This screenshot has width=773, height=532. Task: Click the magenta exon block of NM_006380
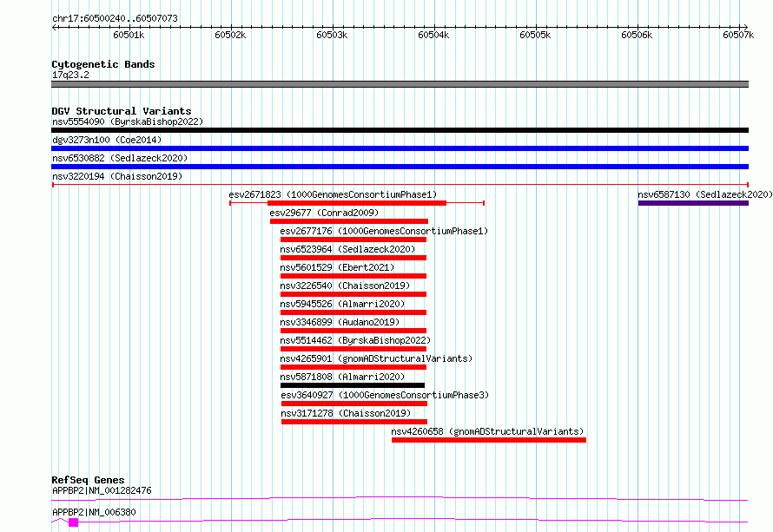tap(74, 522)
